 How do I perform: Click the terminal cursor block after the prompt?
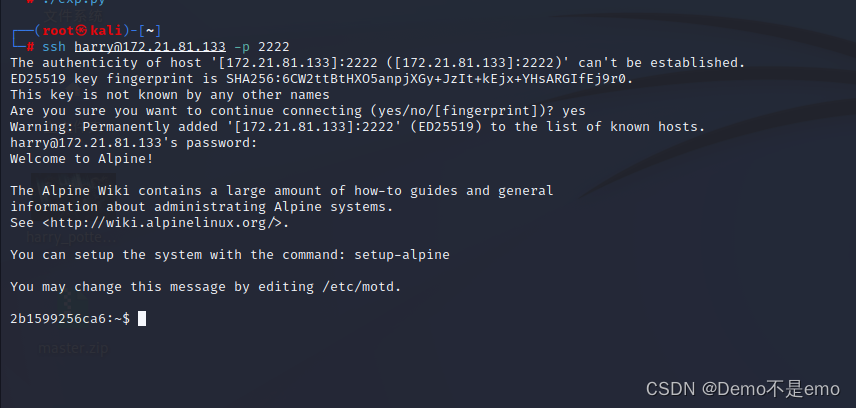pyautogui.click(x=141, y=318)
